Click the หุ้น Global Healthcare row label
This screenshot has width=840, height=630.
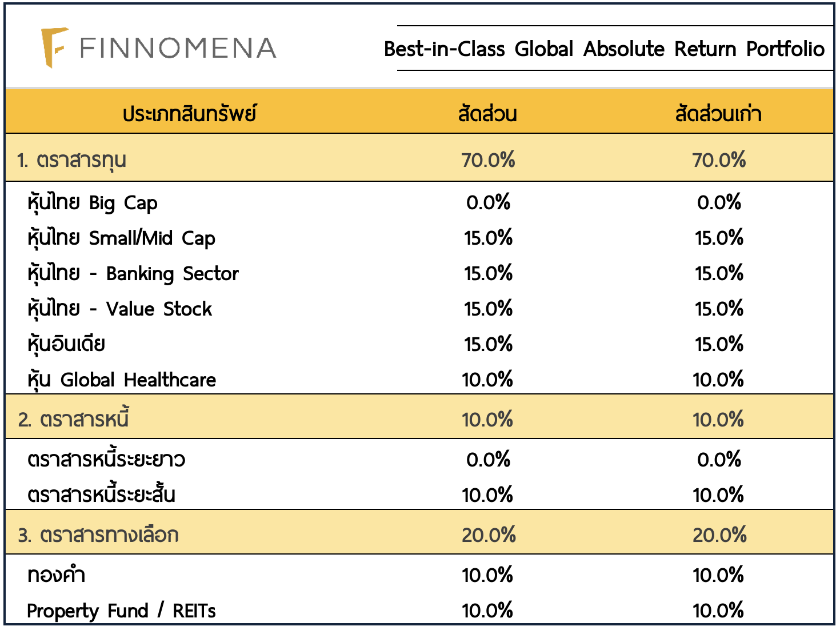(x=122, y=380)
